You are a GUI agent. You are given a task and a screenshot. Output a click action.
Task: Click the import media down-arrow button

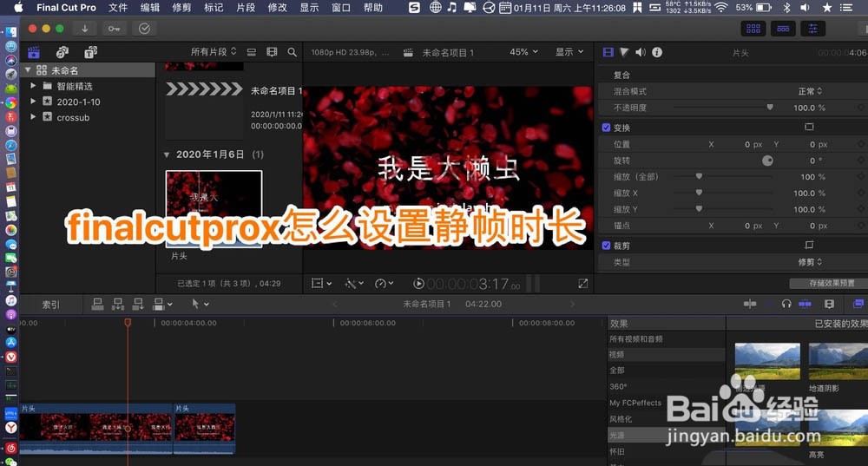[85, 29]
